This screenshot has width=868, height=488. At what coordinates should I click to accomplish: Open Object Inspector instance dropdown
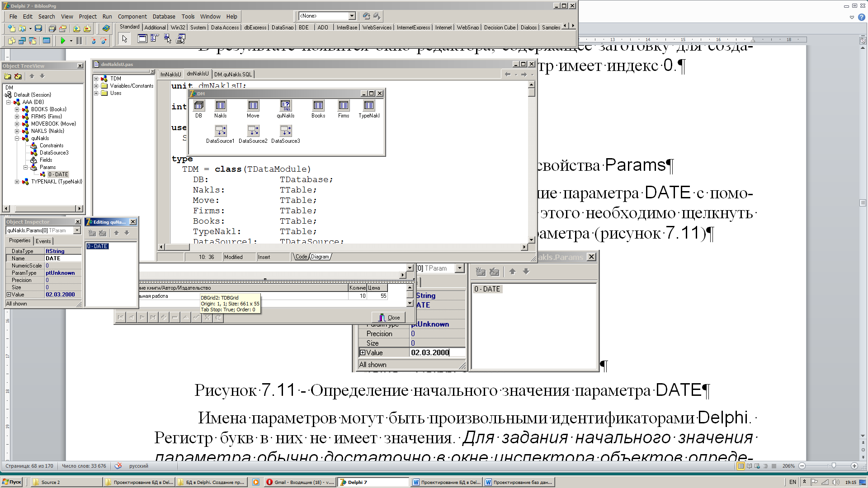[x=77, y=230]
